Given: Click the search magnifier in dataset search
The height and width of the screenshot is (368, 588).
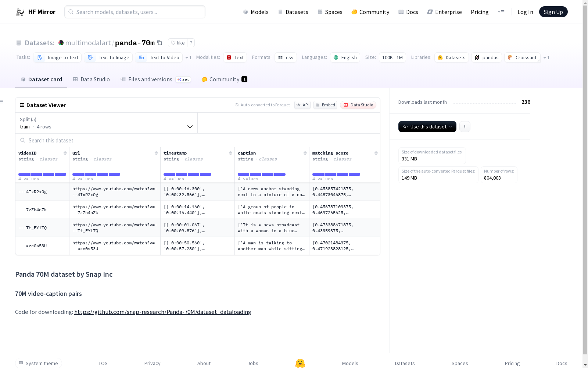Looking at the screenshot, I should (x=23, y=140).
